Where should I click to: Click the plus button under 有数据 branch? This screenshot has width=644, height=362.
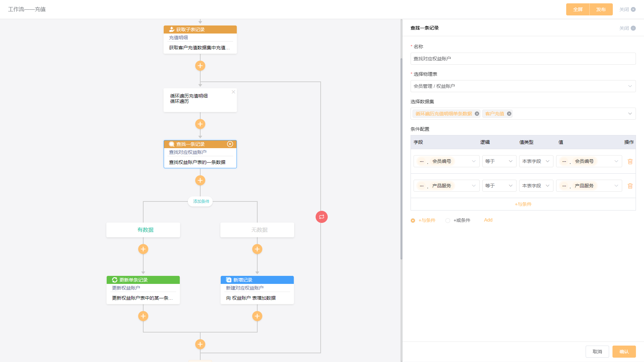(x=143, y=249)
